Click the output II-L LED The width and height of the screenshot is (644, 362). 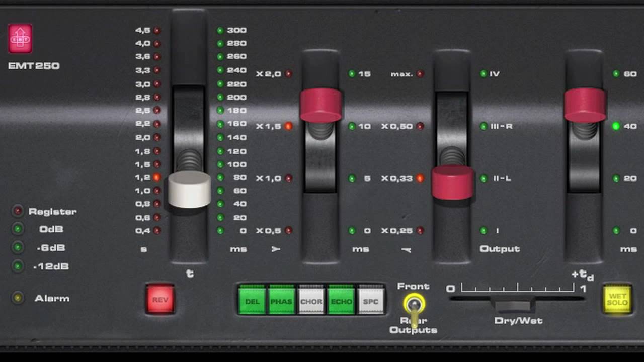pos(484,178)
